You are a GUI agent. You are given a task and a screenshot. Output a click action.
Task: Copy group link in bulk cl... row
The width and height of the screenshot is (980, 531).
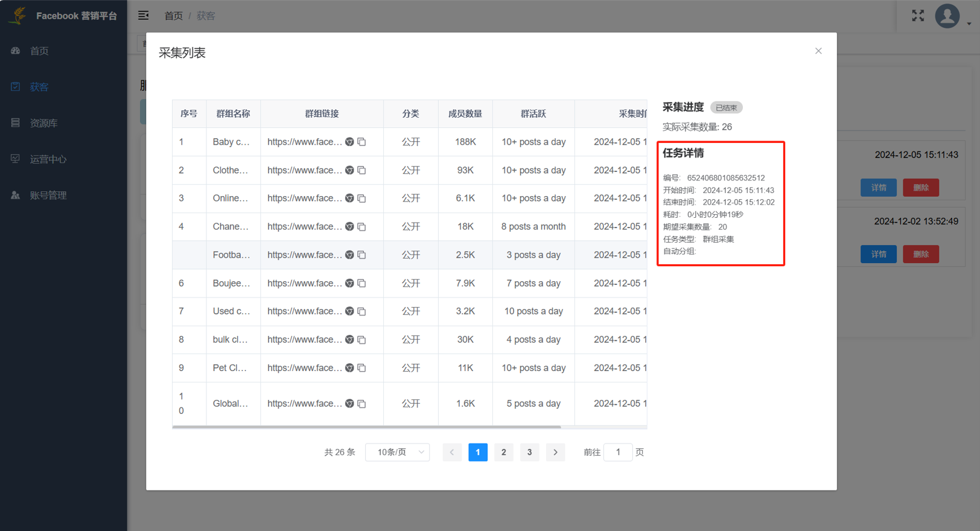click(361, 339)
